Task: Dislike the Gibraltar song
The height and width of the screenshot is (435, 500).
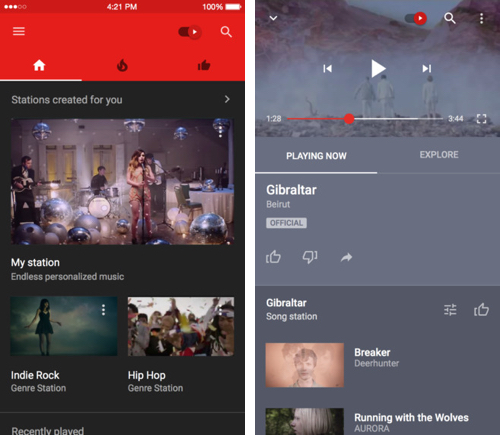Action: pyautogui.click(x=310, y=257)
